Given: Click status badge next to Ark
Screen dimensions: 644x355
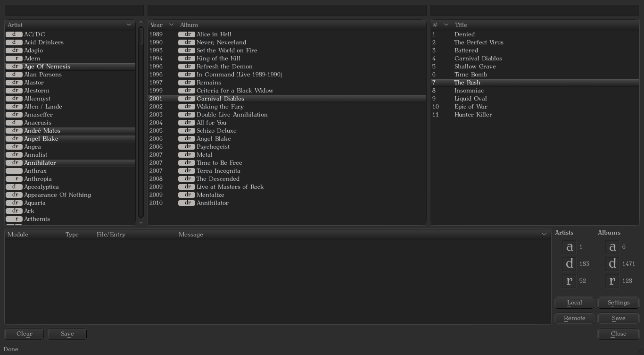Looking at the screenshot, I should click(14, 211).
